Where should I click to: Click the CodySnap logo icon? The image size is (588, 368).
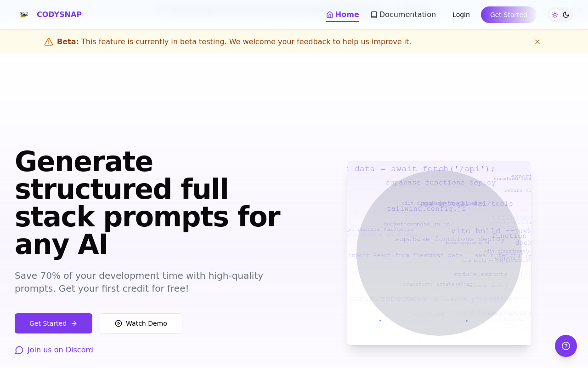click(x=24, y=15)
